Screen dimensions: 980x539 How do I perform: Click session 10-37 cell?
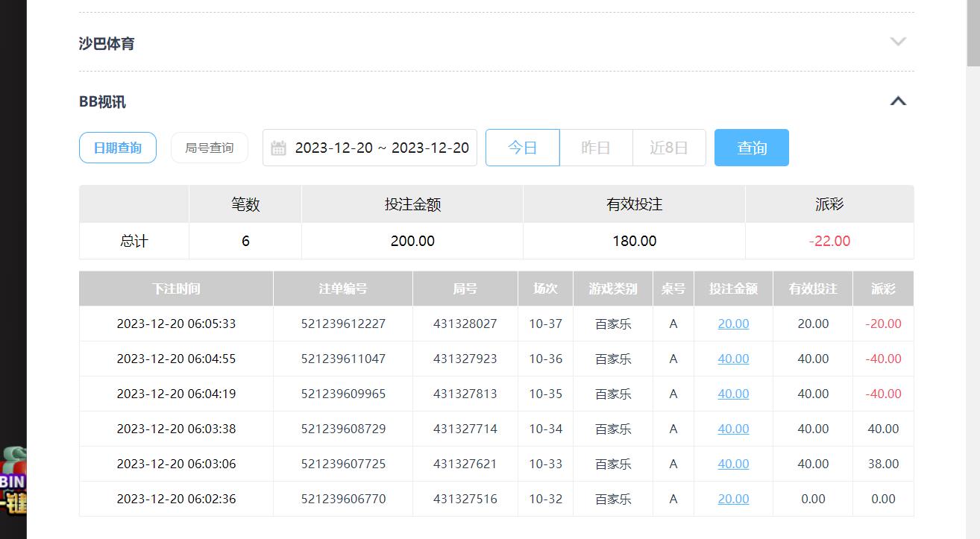point(545,324)
